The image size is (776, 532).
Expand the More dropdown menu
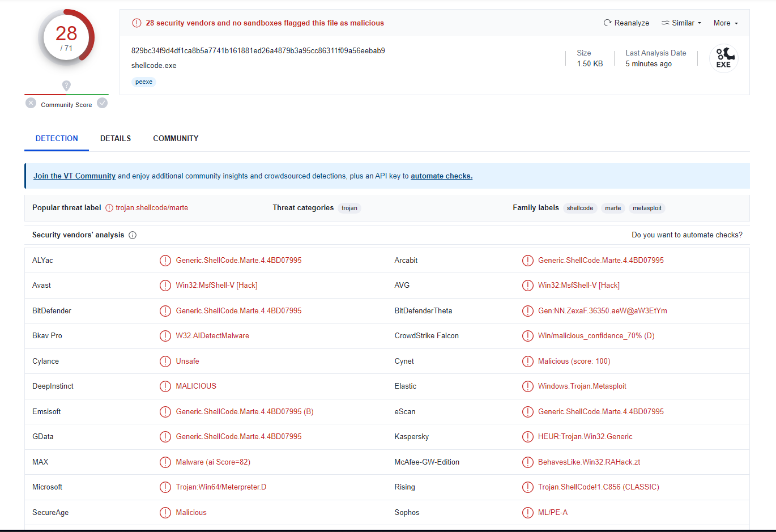pyautogui.click(x=726, y=23)
